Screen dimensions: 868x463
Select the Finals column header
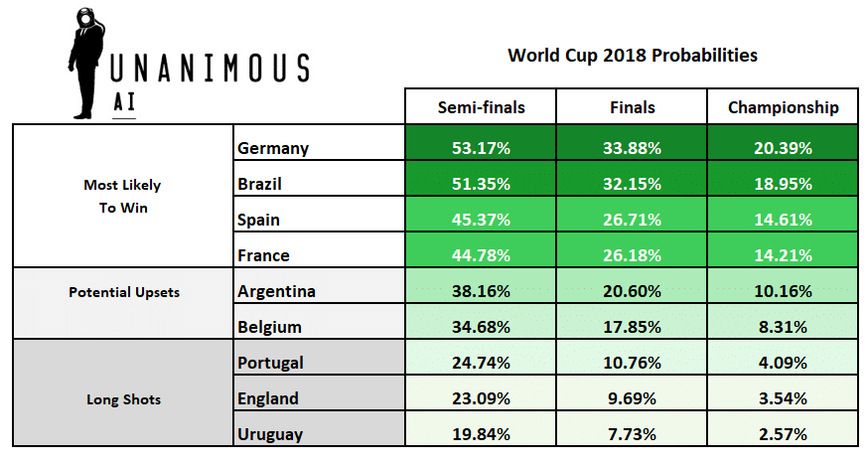click(x=632, y=107)
